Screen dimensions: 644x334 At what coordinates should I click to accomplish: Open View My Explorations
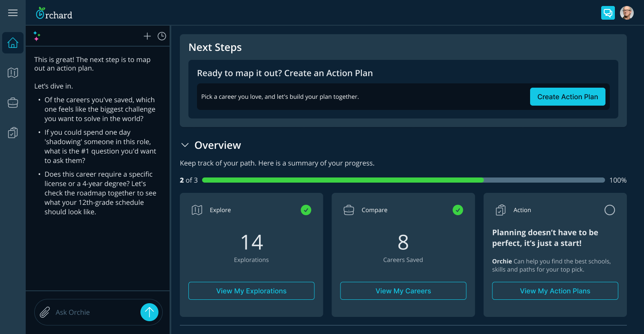pyautogui.click(x=251, y=291)
